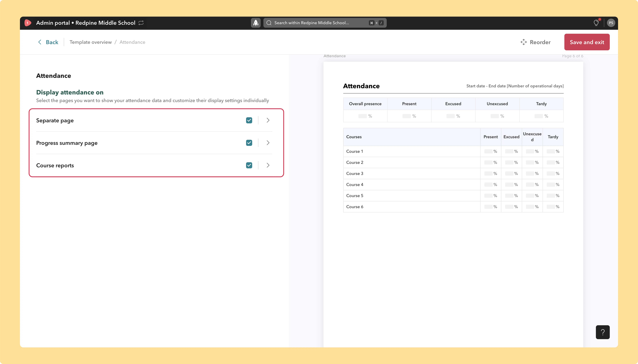
Task: Uncheck the Separate page checkbox
Action: (249, 120)
